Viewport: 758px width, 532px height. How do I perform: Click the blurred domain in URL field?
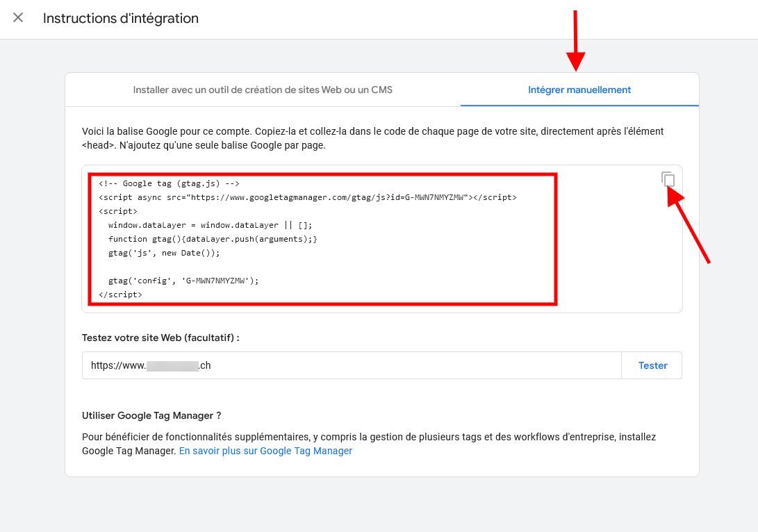tap(173, 365)
